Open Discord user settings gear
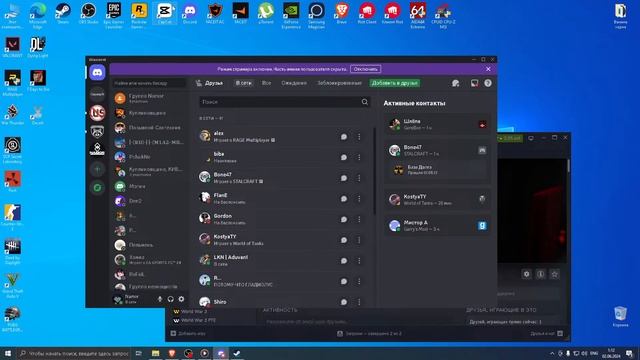Screen dimensions: 640x360 [x=181, y=299]
